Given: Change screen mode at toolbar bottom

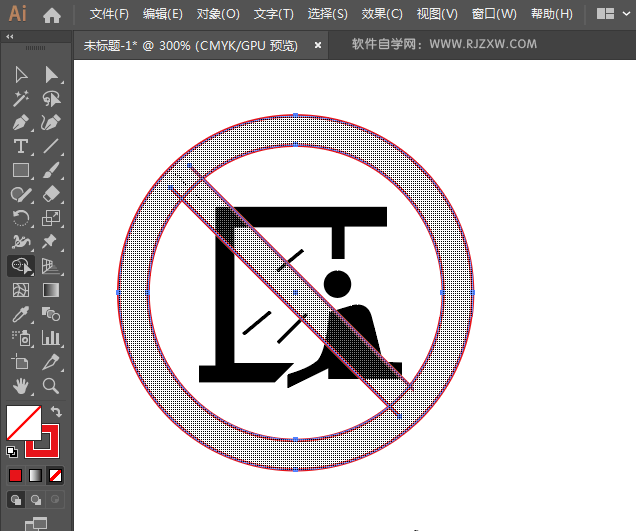Looking at the screenshot, I should pyautogui.click(x=36, y=523).
